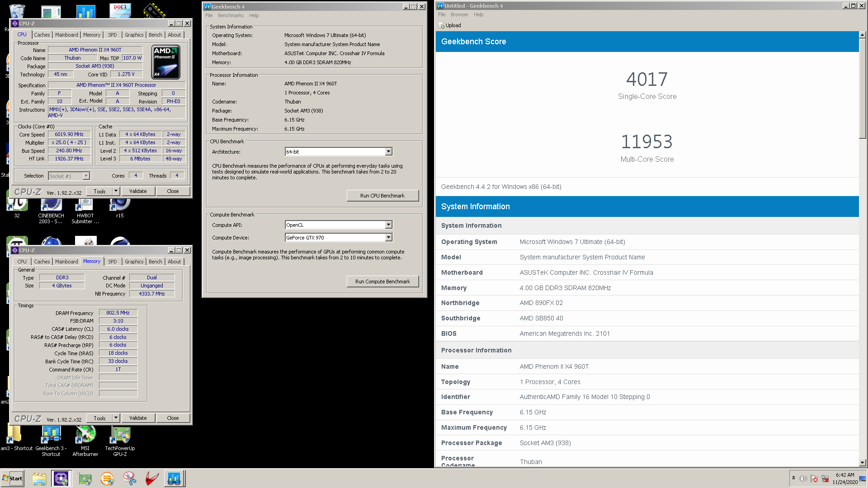Image resolution: width=868 pixels, height=488 pixels.
Task: Click Tools button in the upper CPU-Z window
Action: point(99,191)
